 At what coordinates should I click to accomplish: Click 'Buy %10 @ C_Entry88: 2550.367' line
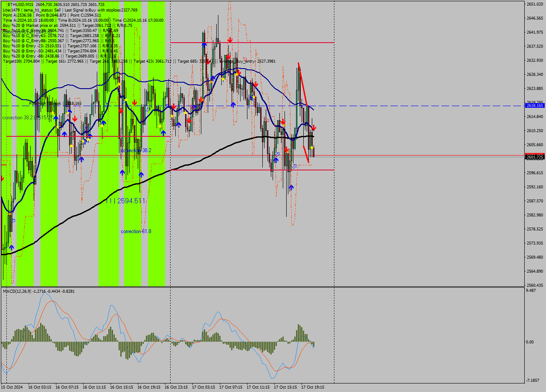click(x=59, y=40)
